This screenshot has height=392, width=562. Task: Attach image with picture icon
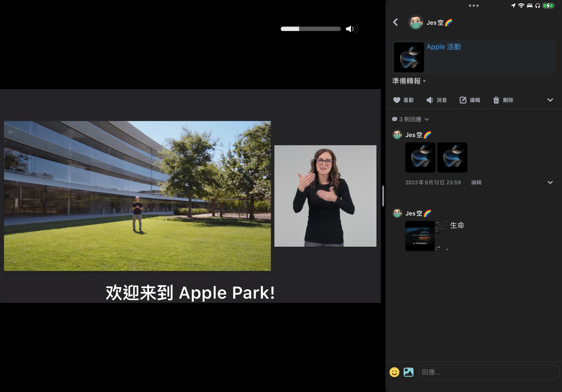tap(409, 372)
